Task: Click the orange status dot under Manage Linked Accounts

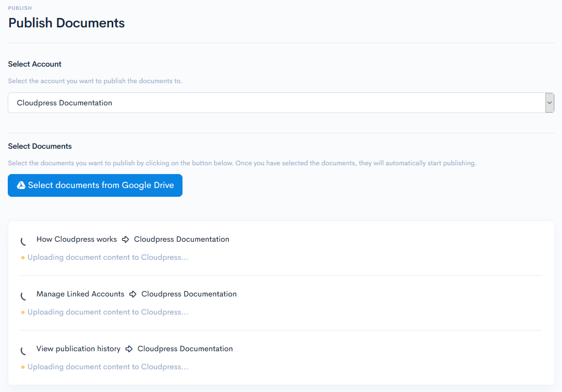Action: coord(23,312)
